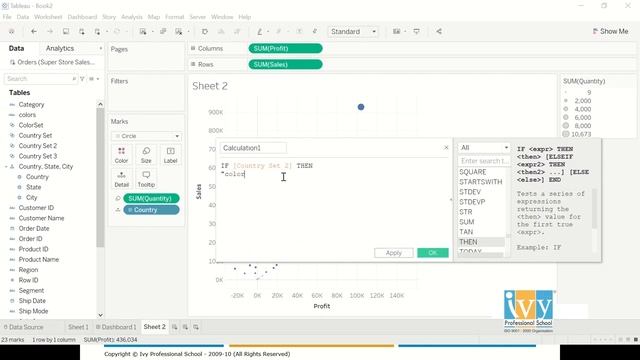Click the Tableau logo start page icon
640x360 pixels.
pos(11,31)
